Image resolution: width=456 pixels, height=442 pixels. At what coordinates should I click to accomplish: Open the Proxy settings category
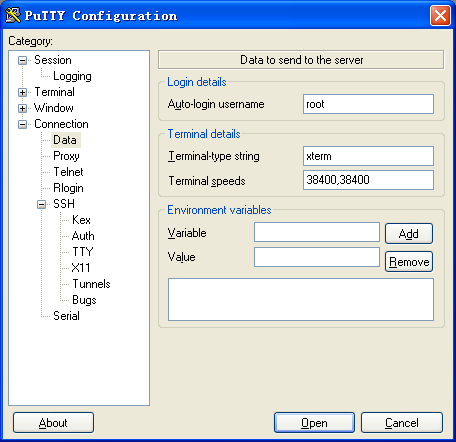point(66,156)
